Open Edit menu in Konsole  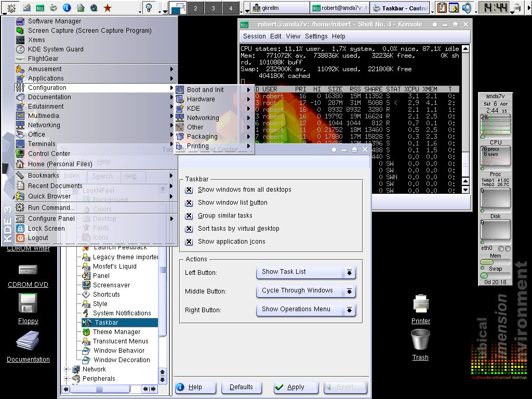(x=275, y=36)
